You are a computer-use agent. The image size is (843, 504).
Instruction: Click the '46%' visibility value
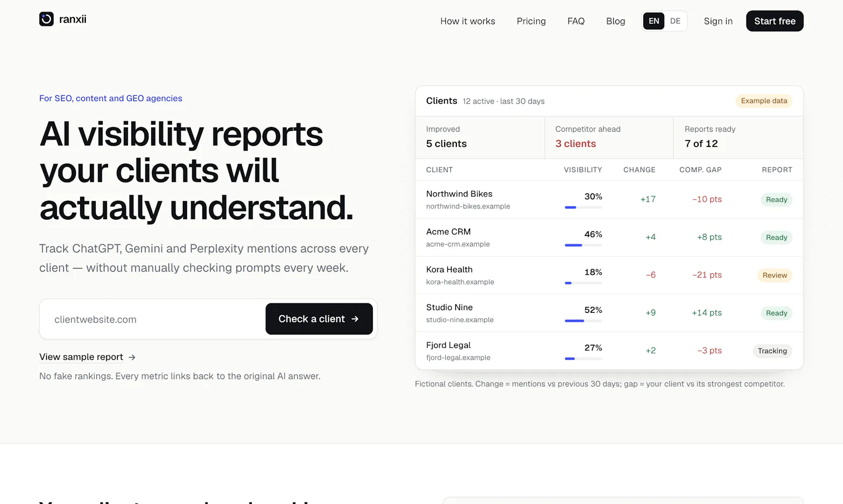pyautogui.click(x=593, y=234)
